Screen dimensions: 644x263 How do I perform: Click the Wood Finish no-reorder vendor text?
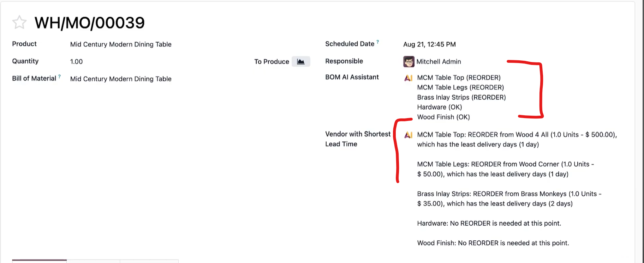coord(493,243)
